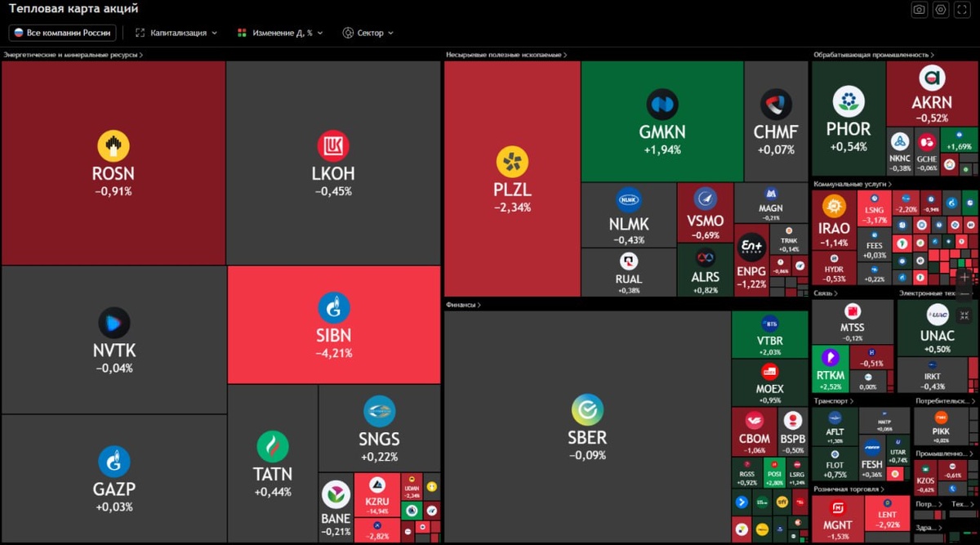Image resolution: width=980 pixels, height=545 pixels.
Task: Click the VTBR logo
Action: coord(769,324)
